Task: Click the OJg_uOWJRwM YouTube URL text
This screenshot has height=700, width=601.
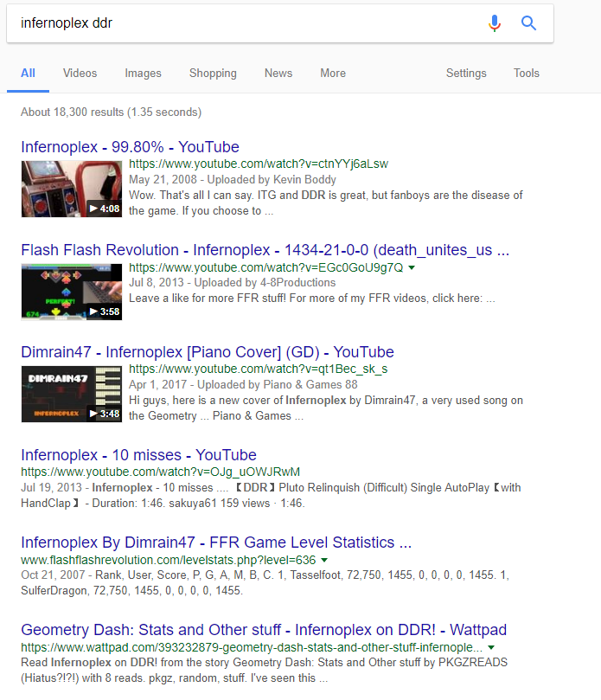Action: tap(160, 472)
